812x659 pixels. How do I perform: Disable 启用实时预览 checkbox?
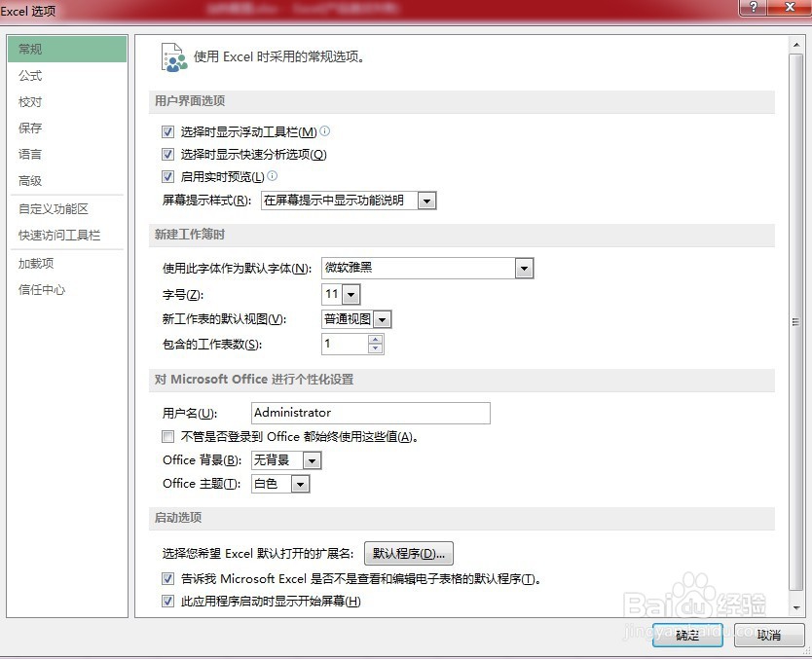(167, 176)
